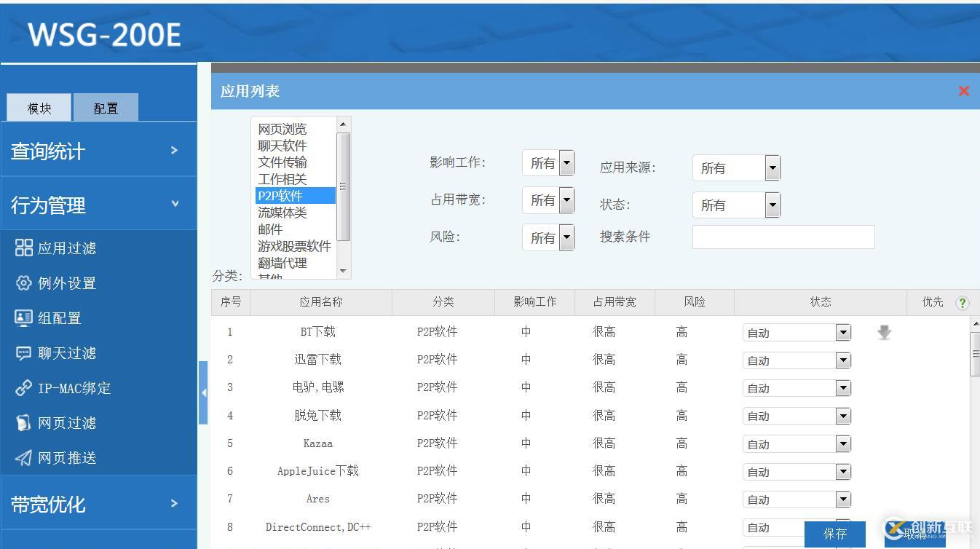980x549 pixels.
Task: Switch to the 配置 tab
Action: 106,108
